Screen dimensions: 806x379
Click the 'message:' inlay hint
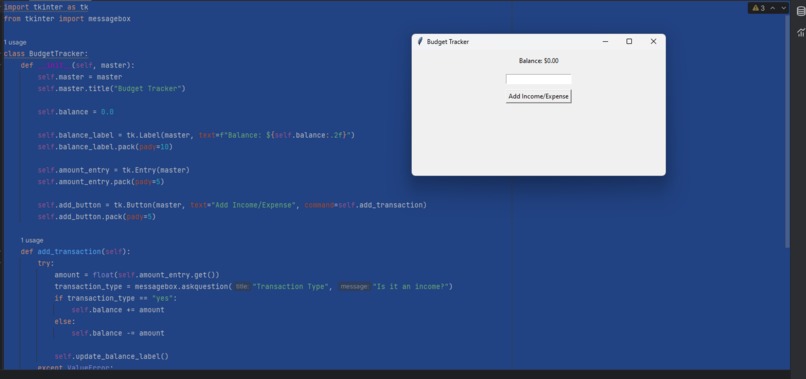pos(355,286)
